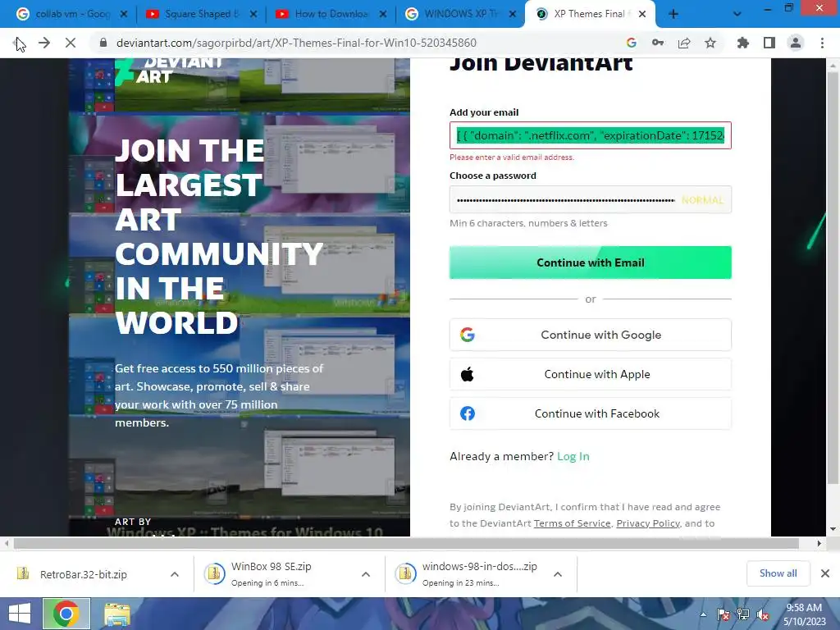
Task: Show hidden system tray icons
Action: pyautogui.click(x=703, y=614)
